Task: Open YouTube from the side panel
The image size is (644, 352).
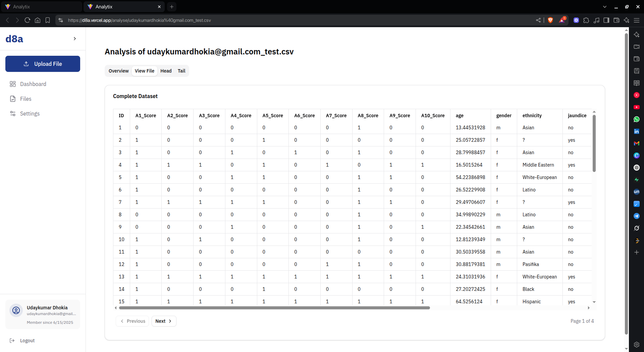Action: pyautogui.click(x=637, y=107)
